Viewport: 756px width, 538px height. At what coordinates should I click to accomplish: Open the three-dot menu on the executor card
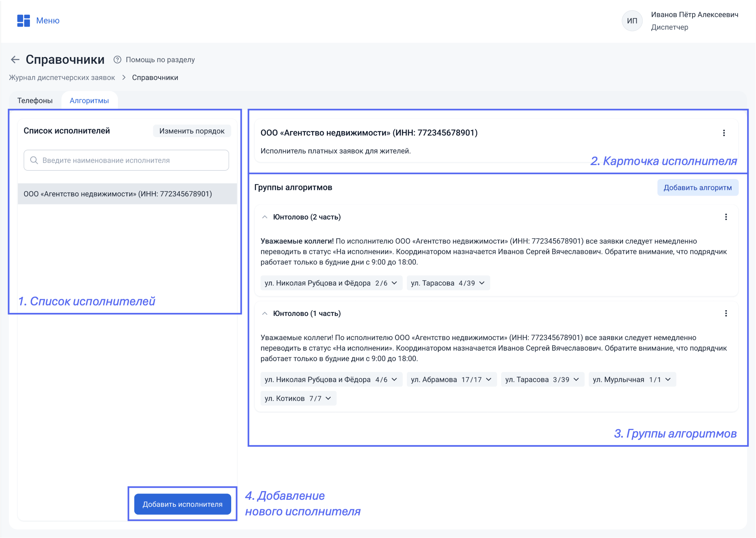[x=724, y=133]
